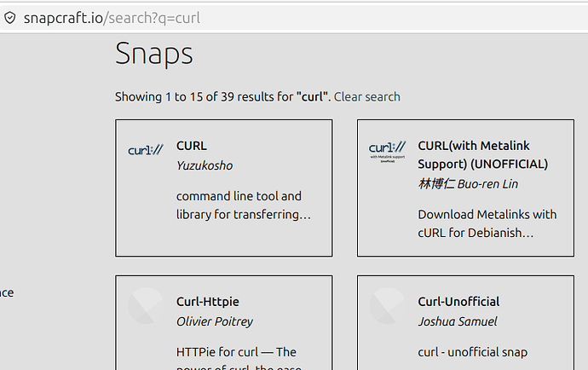Click 'Download Metalinks with cURL' description

pyautogui.click(x=487, y=223)
